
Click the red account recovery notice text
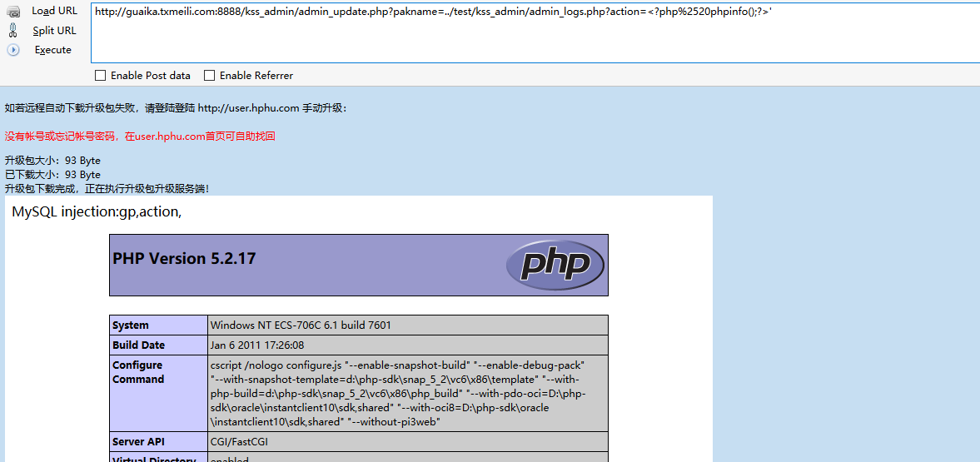click(x=140, y=136)
